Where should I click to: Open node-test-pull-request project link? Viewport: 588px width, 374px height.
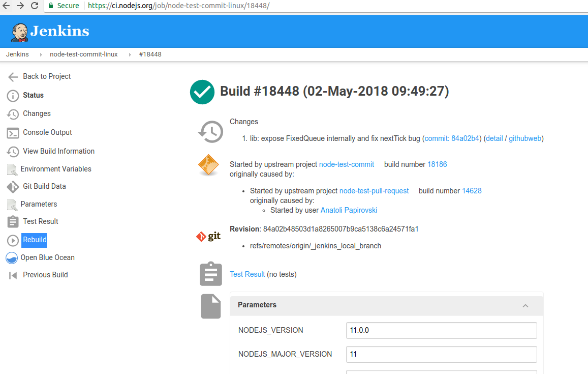point(374,191)
